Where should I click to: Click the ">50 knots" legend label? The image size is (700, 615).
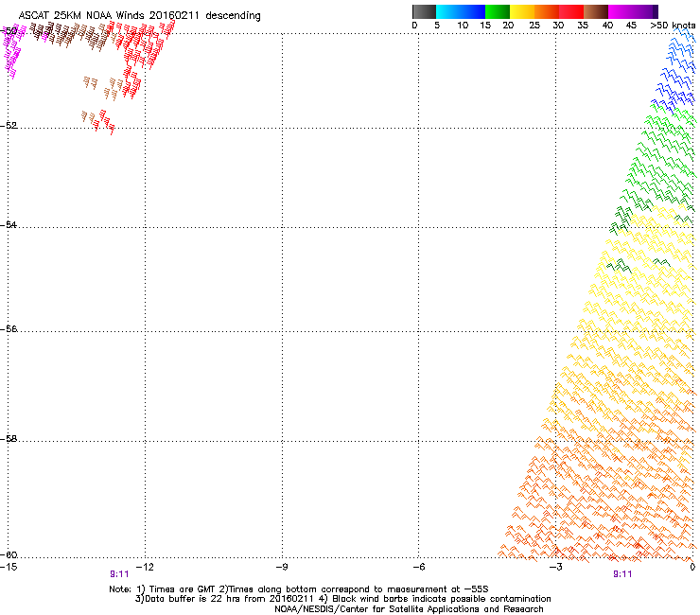(x=673, y=26)
